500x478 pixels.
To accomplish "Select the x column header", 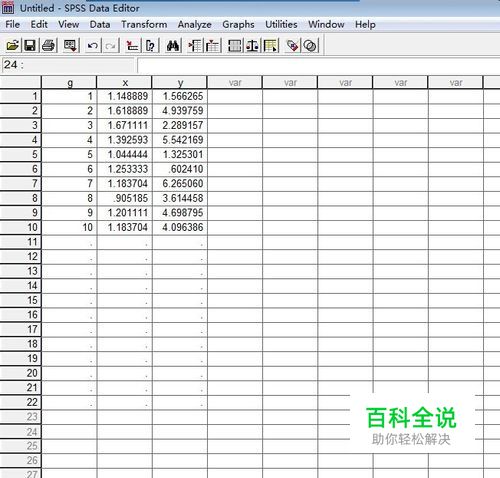I will point(125,82).
